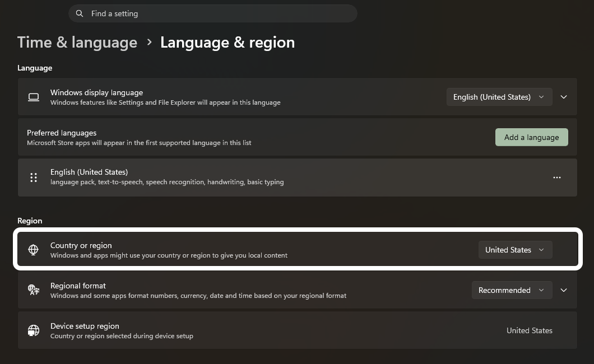Expand the Regional format details chevron

click(564, 290)
